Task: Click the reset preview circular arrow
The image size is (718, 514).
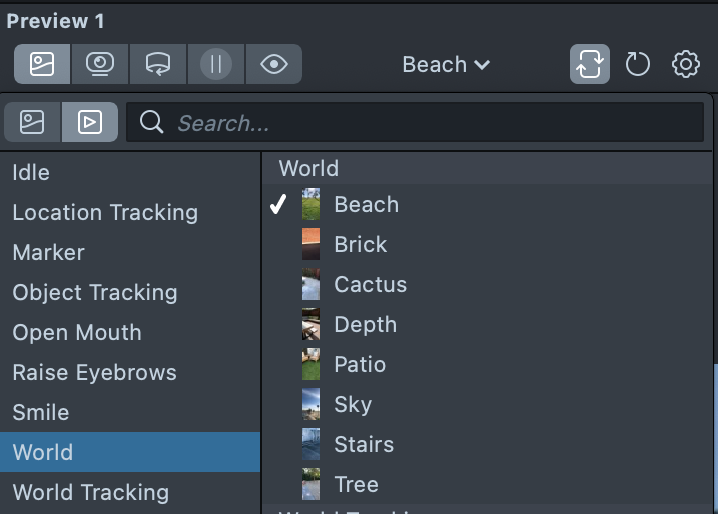Action: (637, 65)
